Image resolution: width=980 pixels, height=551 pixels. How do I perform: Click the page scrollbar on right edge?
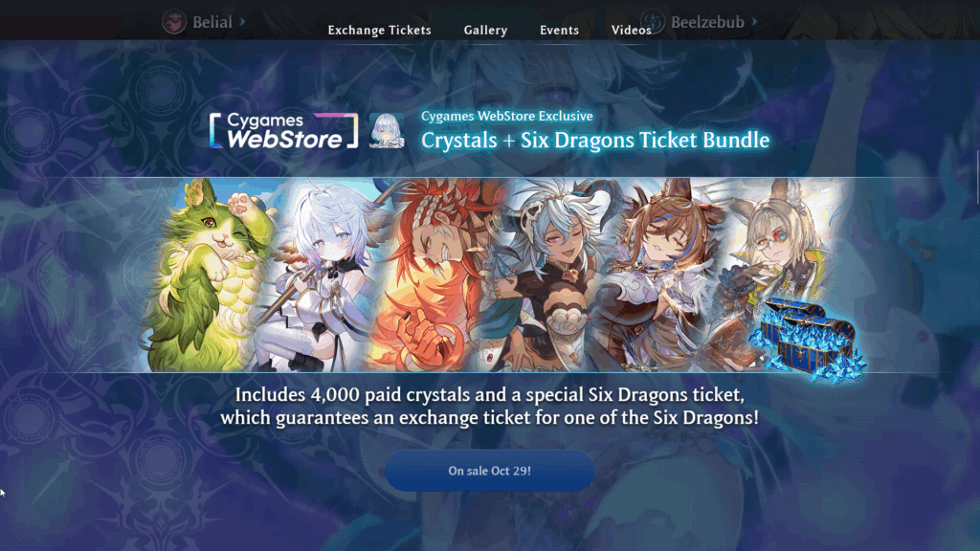(x=977, y=177)
